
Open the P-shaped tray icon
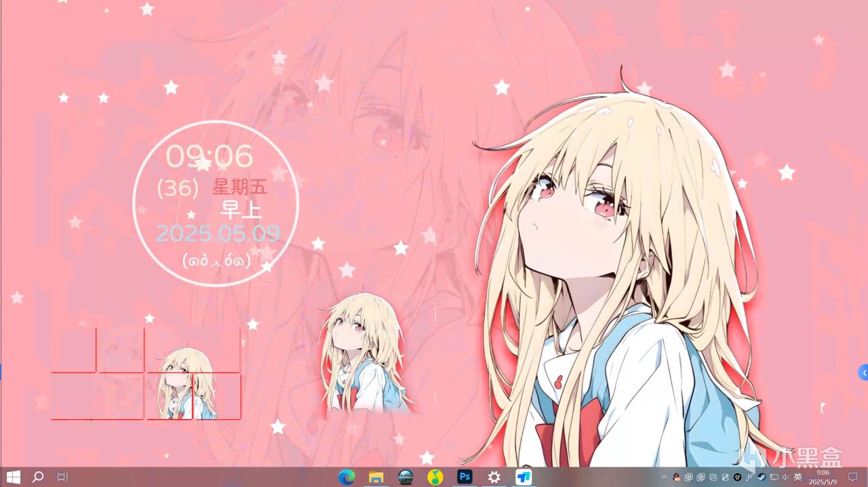click(x=749, y=477)
